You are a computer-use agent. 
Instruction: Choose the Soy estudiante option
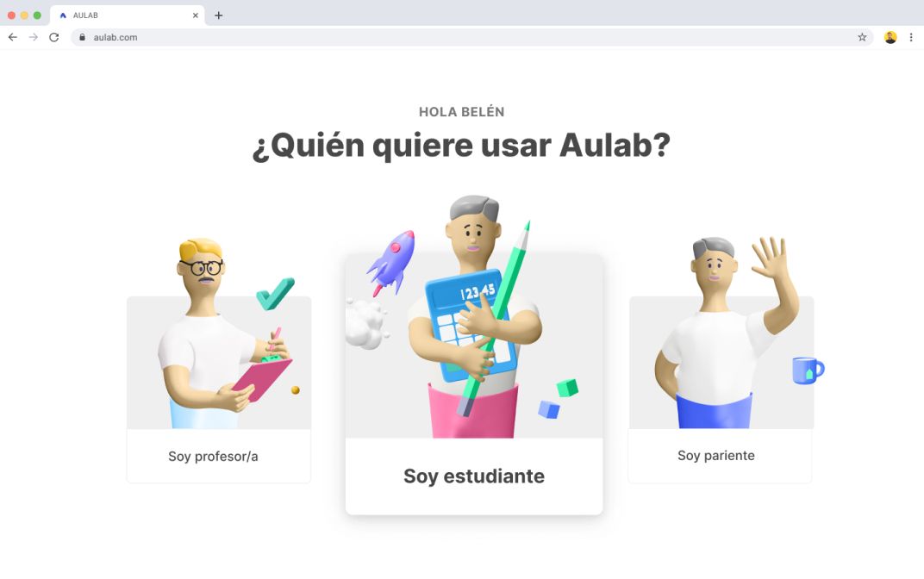(474, 476)
